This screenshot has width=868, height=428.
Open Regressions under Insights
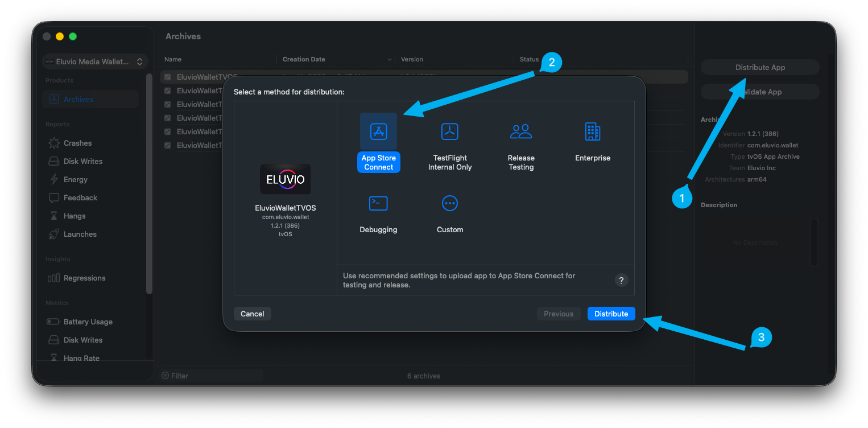(90, 278)
